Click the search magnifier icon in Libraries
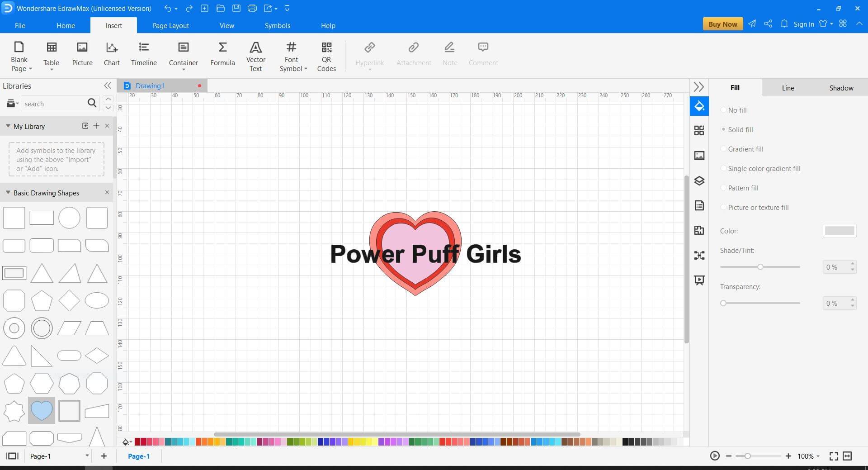The image size is (868, 470). [92, 103]
